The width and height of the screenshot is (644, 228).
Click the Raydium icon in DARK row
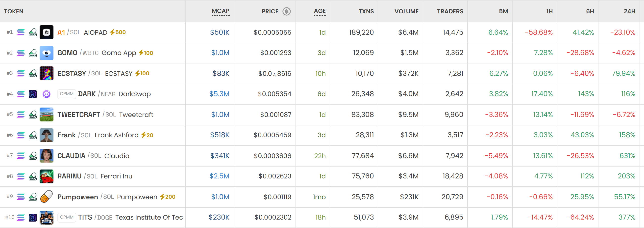33,94
